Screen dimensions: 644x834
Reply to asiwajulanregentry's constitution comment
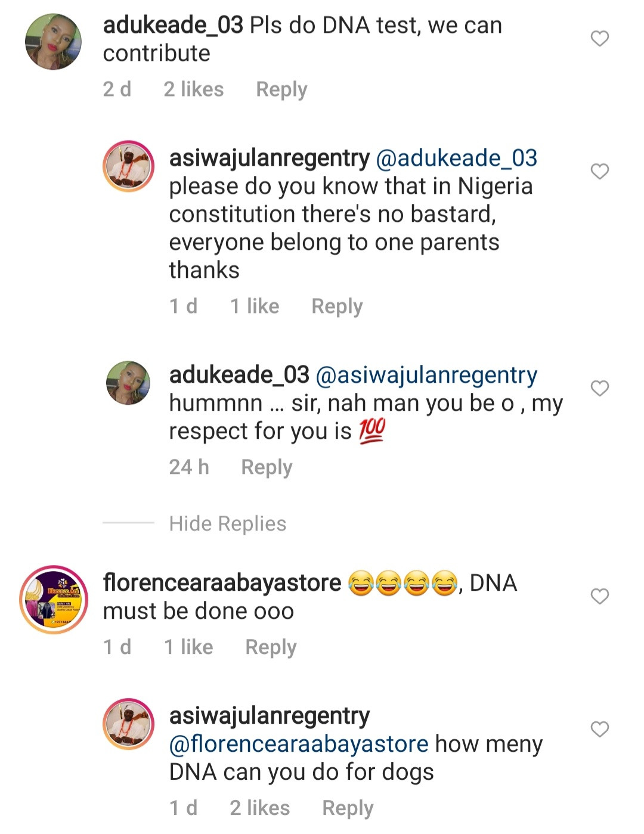coord(337,306)
